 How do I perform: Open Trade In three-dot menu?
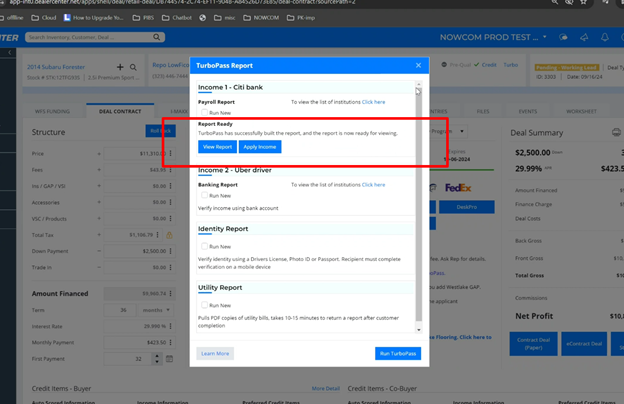pyautogui.click(x=171, y=267)
